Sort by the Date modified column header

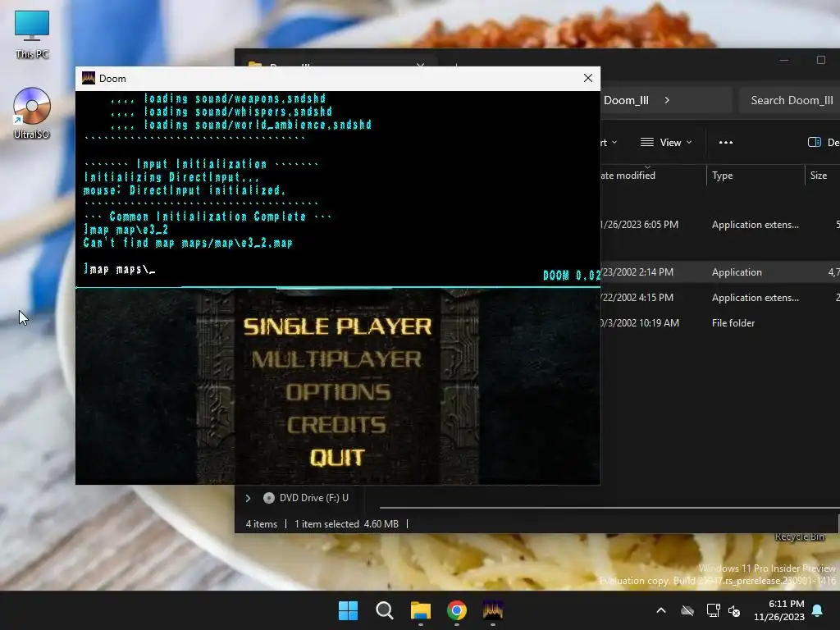pos(652,176)
